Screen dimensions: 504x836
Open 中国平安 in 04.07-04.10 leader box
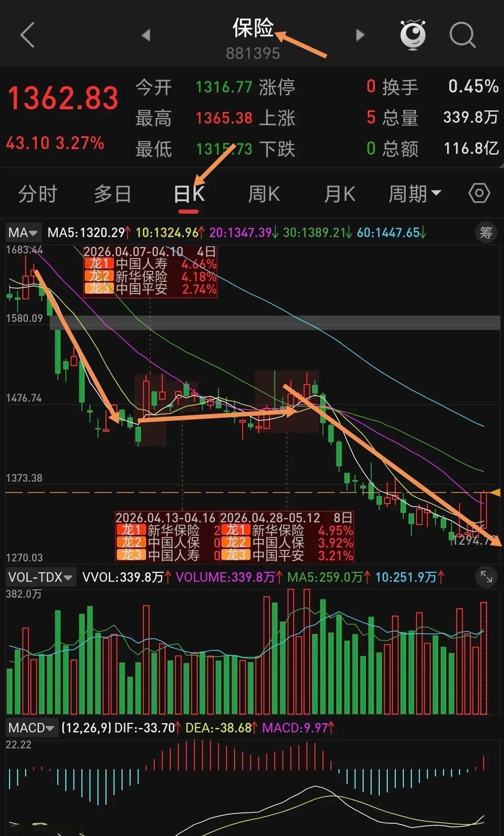(x=141, y=289)
